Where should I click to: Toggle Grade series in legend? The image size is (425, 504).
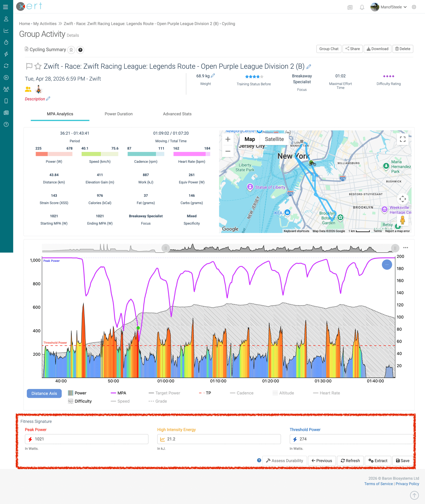point(158,401)
